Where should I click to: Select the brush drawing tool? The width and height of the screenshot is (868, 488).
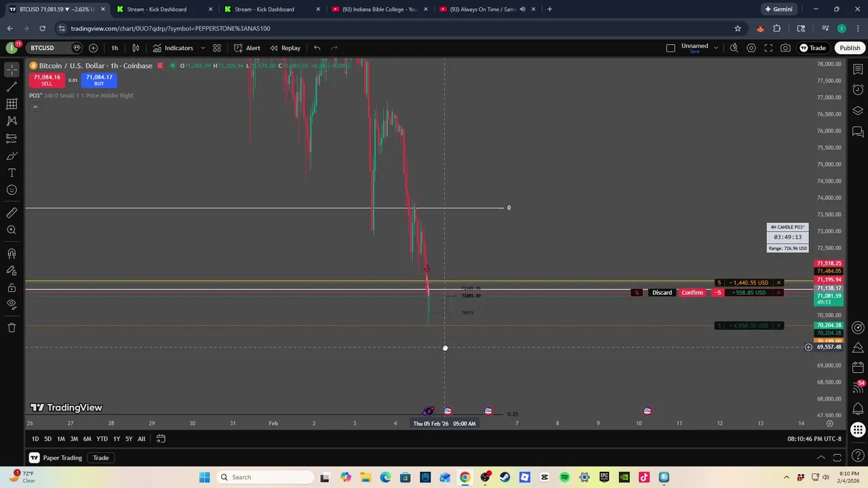point(12,156)
